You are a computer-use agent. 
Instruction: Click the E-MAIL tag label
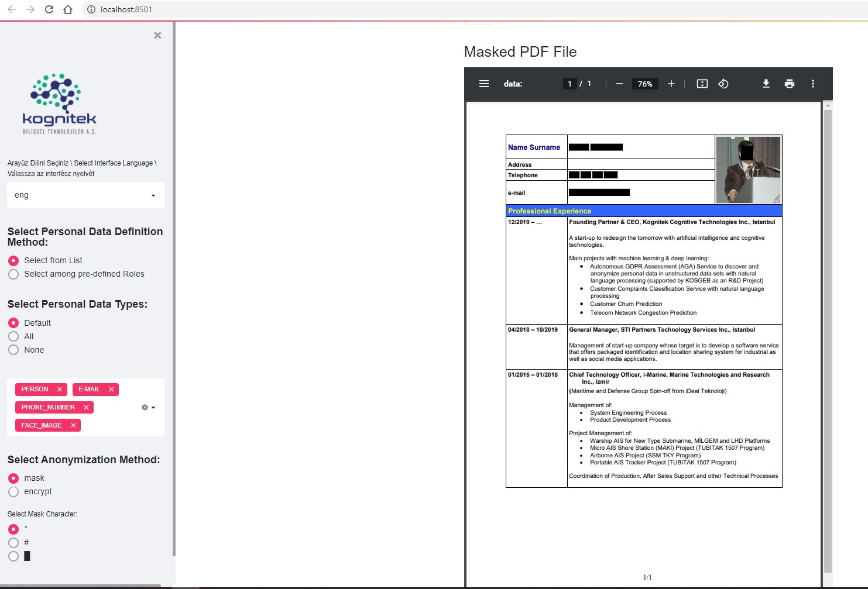(89, 389)
